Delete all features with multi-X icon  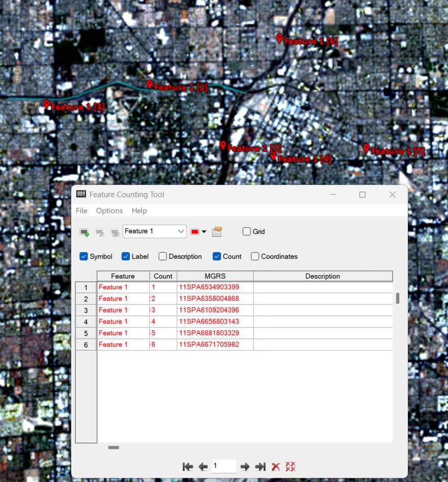click(x=291, y=466)
